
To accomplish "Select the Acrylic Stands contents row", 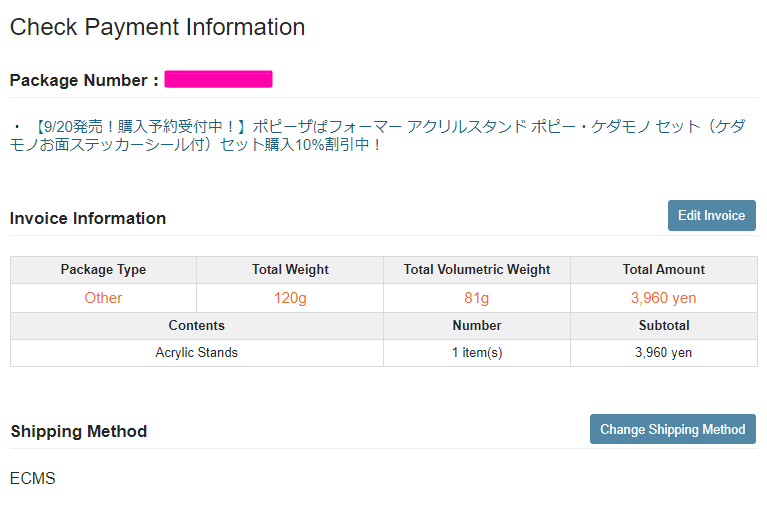I will 197,353.
